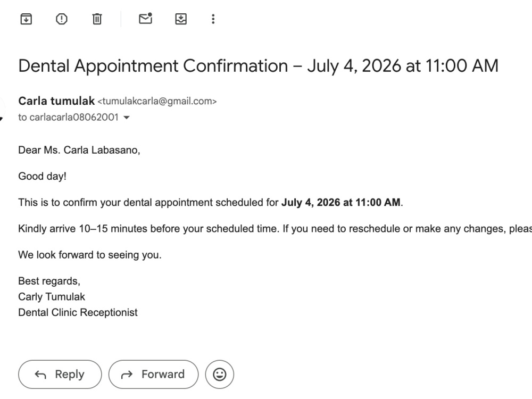
Task: Reply to Carla tumulak's email
Action: 60,374
